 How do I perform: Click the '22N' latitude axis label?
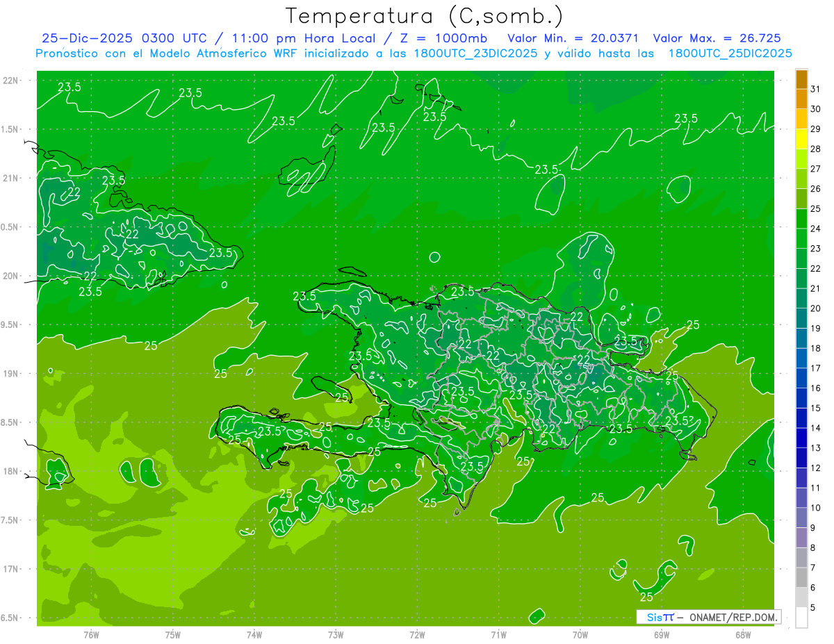point(11,80)
